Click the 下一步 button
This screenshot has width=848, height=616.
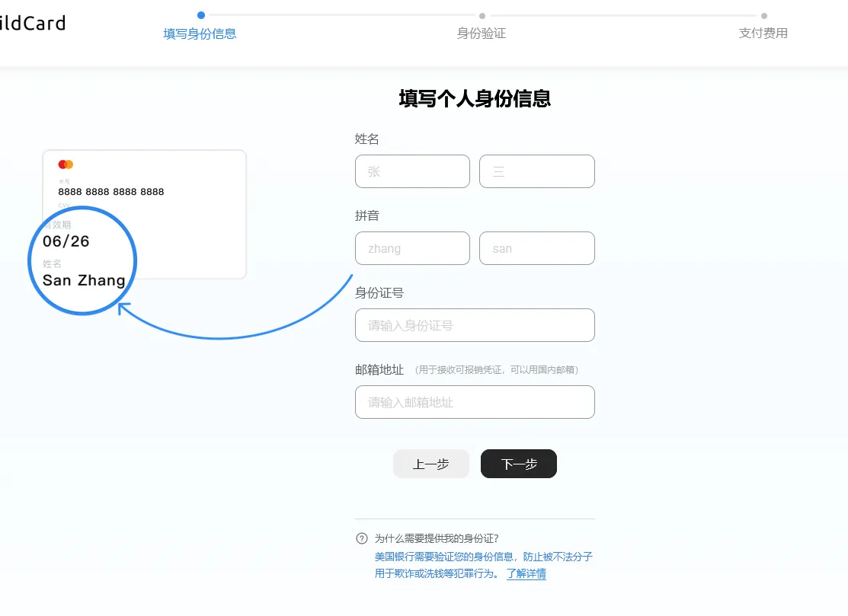[x=518, y=463]
